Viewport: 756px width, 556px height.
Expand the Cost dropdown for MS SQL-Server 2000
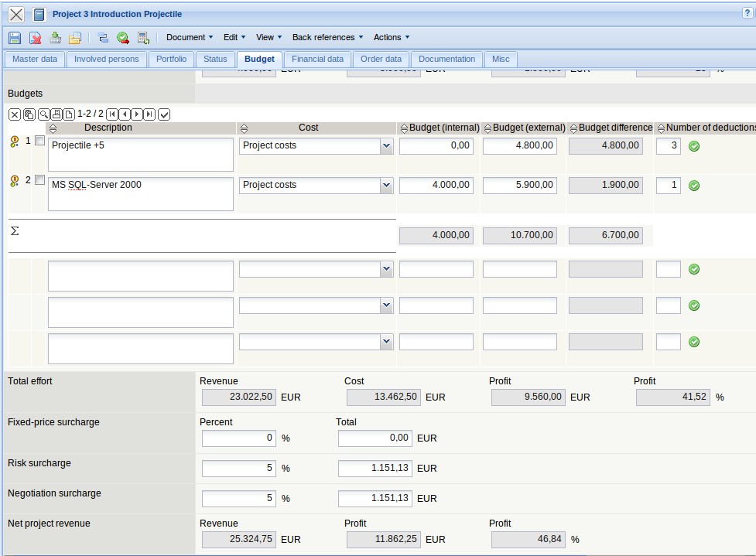coord(386,185)
